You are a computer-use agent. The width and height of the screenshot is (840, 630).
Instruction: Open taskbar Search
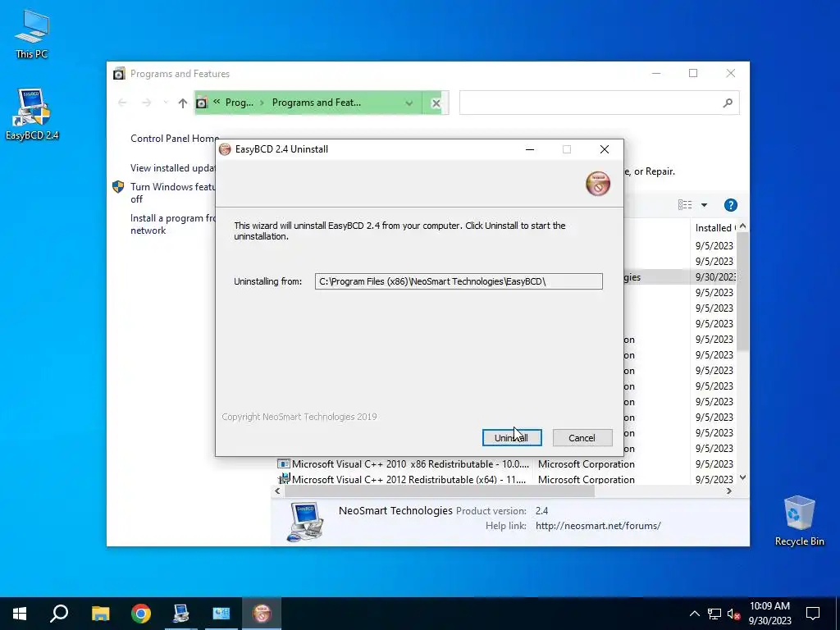pos(59,614)
